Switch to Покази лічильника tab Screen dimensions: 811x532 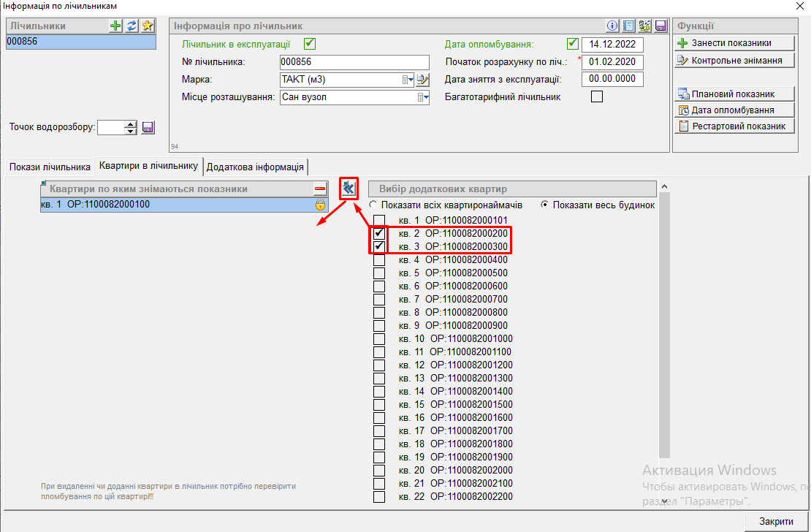coord(50,167)
